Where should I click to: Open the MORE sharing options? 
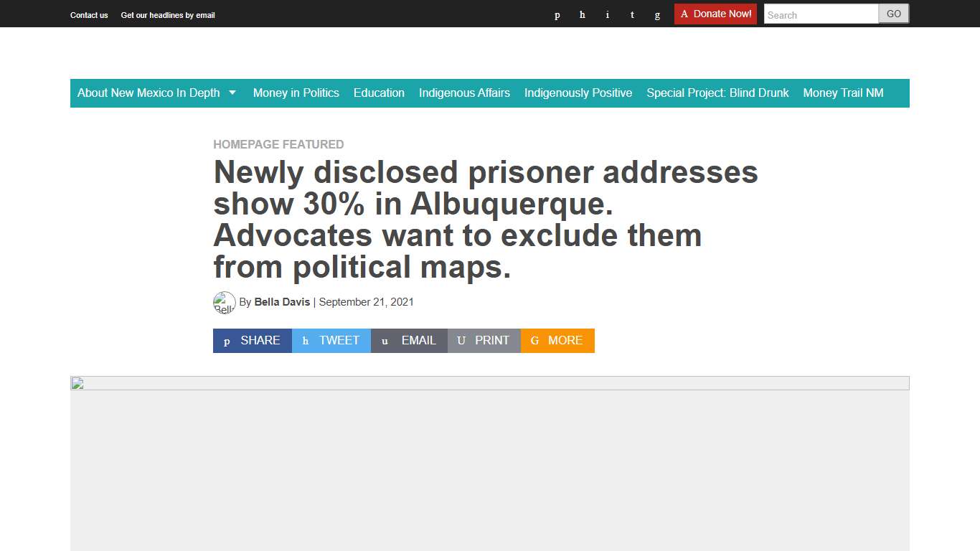pyautogui.click(x=557, y=341)
